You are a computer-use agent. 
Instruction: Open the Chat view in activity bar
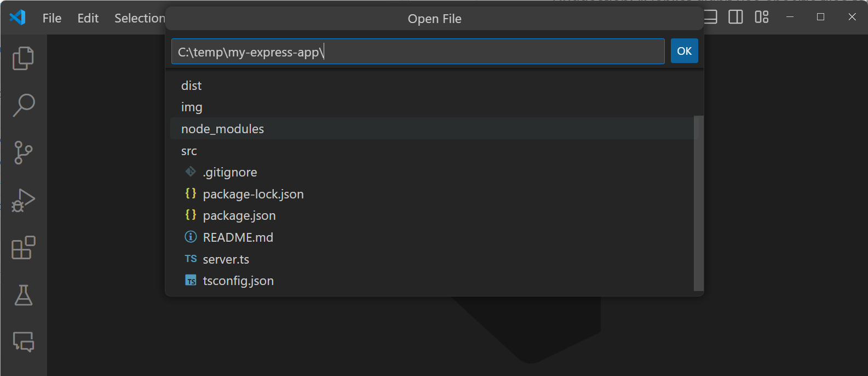pyautogui.click(x=23, y=342)
